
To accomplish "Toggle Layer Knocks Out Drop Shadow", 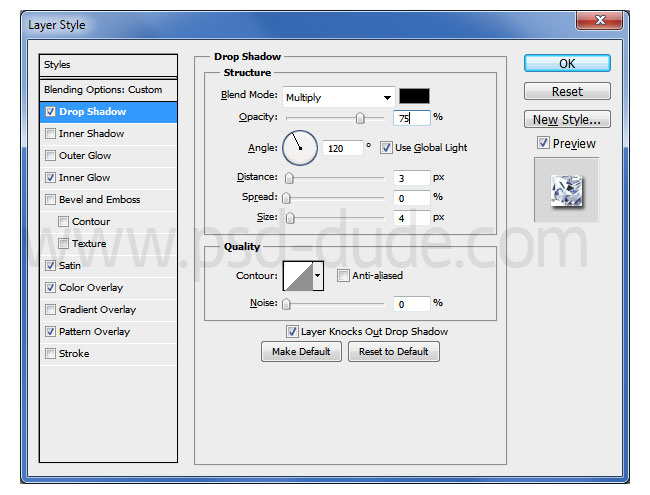I will click(x=292, y=331).
